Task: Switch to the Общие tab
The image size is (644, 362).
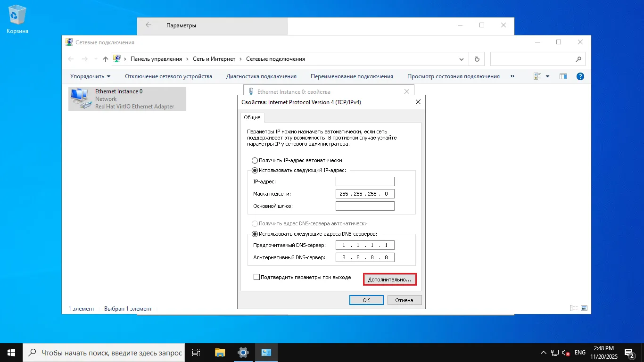Action: [252, 117]
